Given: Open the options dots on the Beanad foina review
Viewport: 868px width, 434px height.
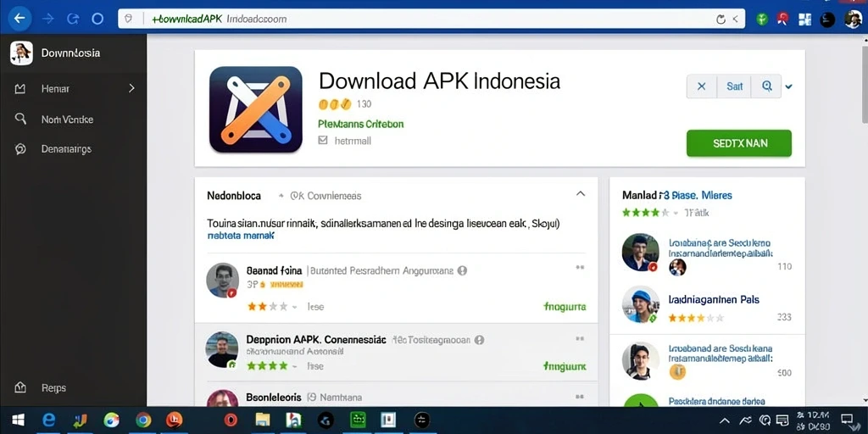Looking at the screenshot, I should click(580, 267).
